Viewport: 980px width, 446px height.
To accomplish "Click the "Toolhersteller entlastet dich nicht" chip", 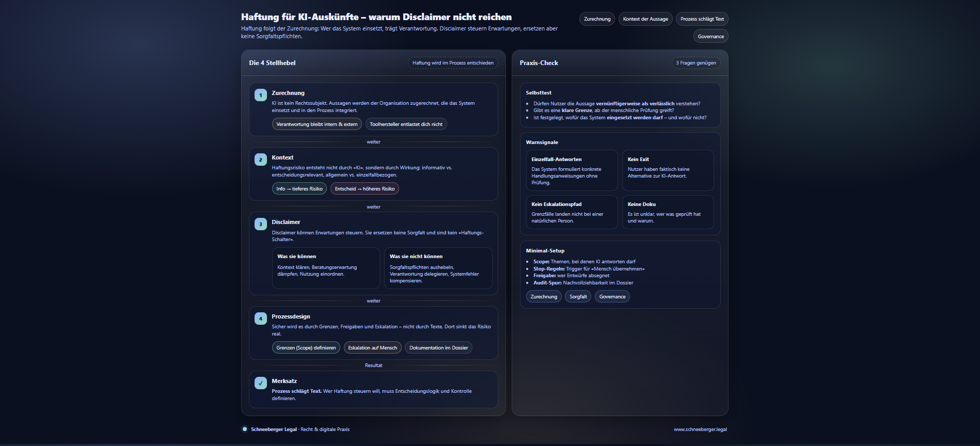I will [406, 124].
